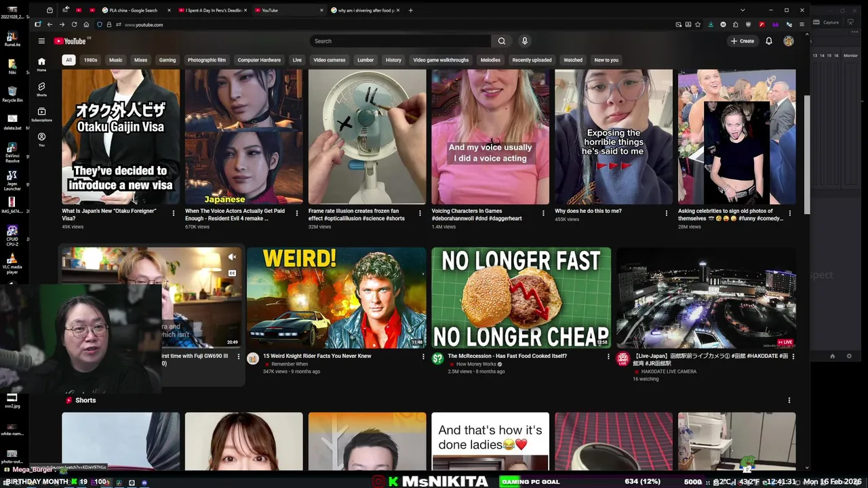Viewport: 868px width, 488px height.
Task: Click the search magnifier button
Action: pos(502,41)
